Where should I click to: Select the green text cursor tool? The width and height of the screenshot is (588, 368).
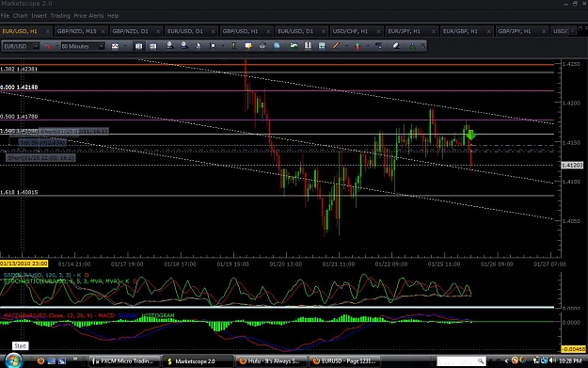(x=233, y=46)
